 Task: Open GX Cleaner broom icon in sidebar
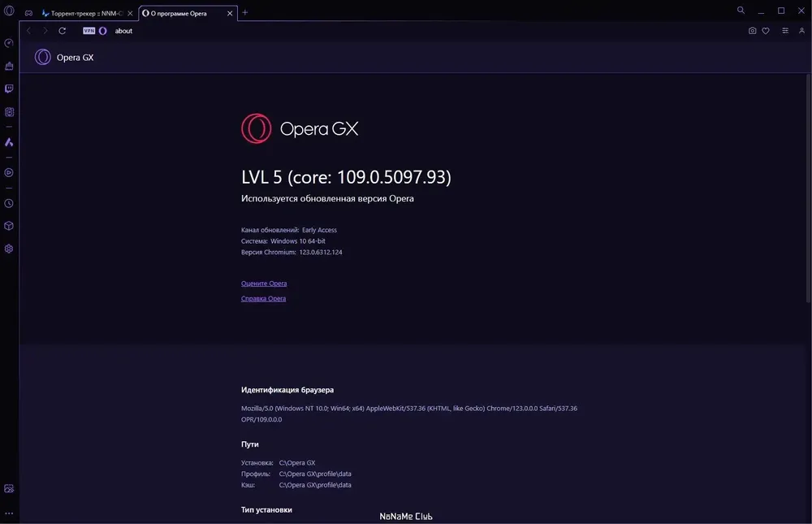[9, 66]
